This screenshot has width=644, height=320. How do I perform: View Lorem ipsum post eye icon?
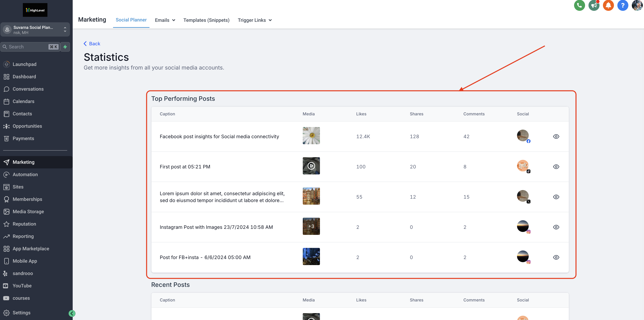pos(556,197)
